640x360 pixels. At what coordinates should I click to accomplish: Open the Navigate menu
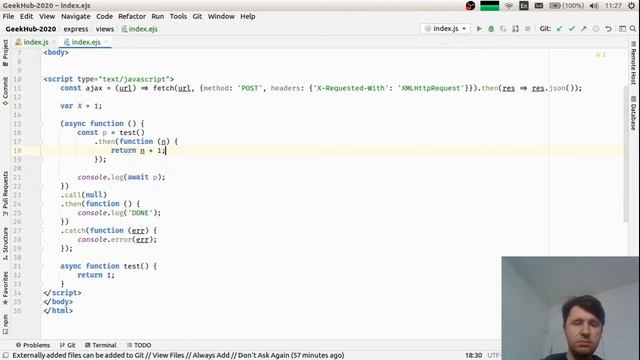click(x=76, y=16)
